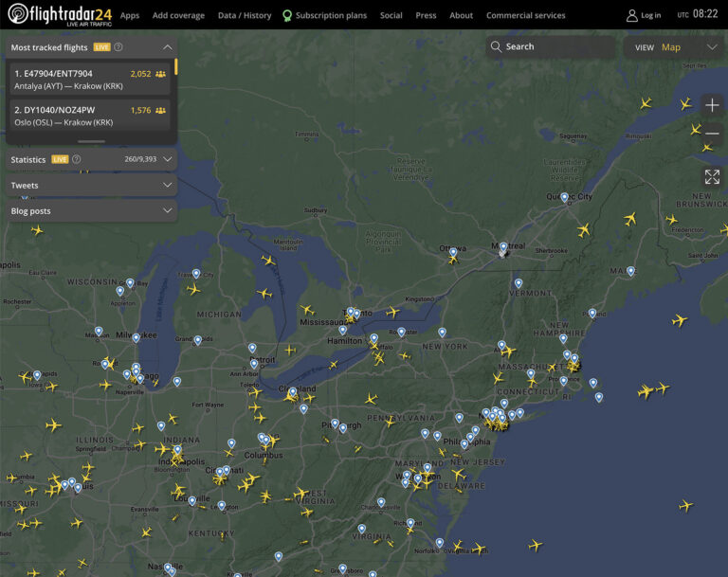The image size is (728, 577).
Task: Open Subscription plans page
Action: [331, 15]
